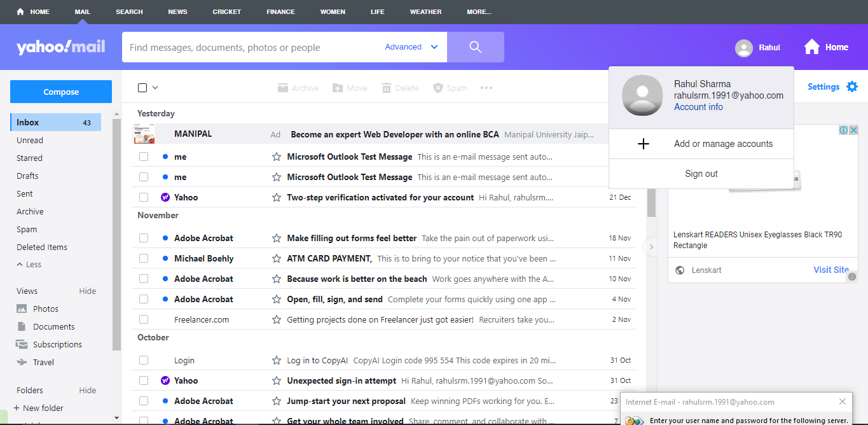868x425 pixels.
Task: Click Rahul profile avatar in header
Action: pos(743,48)
